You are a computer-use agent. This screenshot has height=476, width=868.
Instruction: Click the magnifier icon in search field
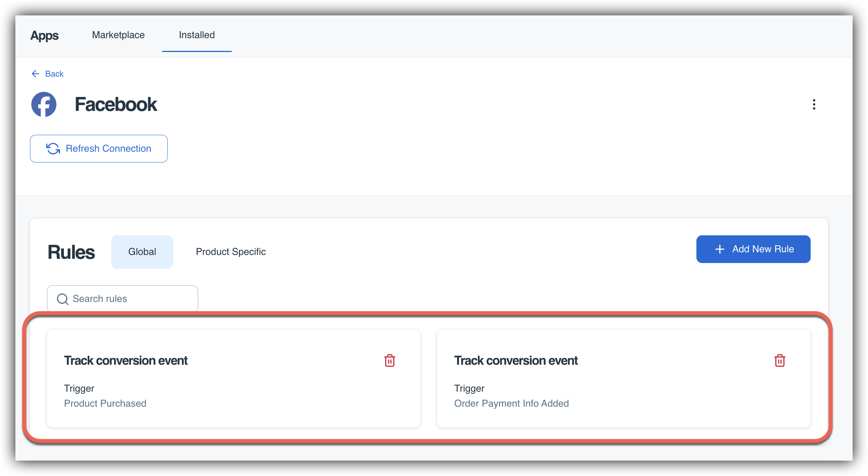tap(62, 299)
